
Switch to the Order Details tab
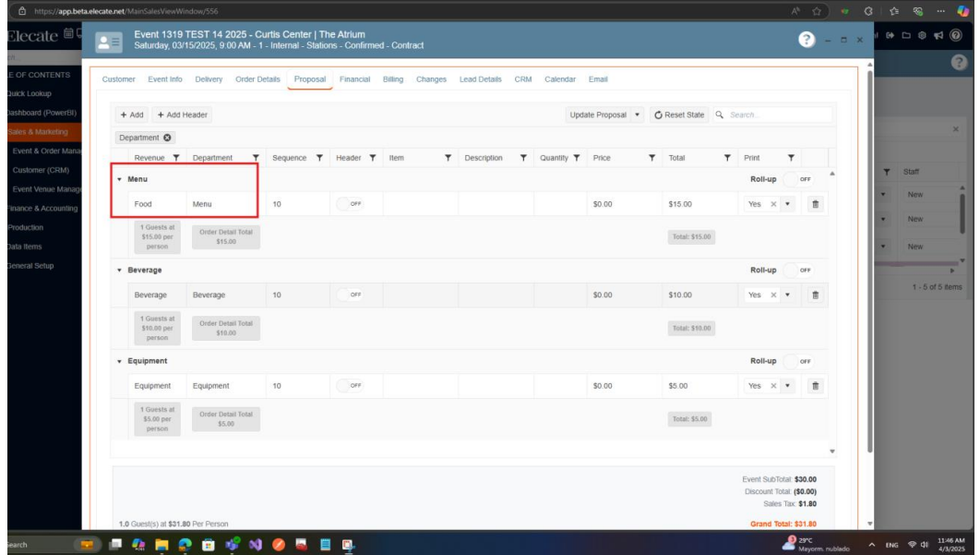[x=257, y=79]
